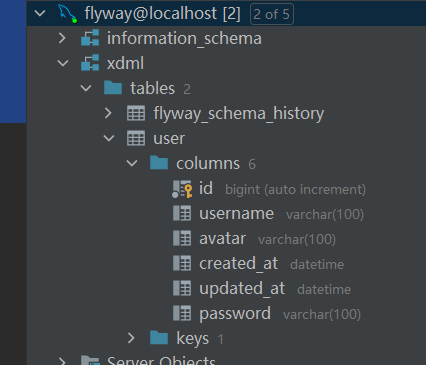Image resolution: width=426 pixels, height=365 pixels.
Task: Click the user table icon
Action: (136, 138)
